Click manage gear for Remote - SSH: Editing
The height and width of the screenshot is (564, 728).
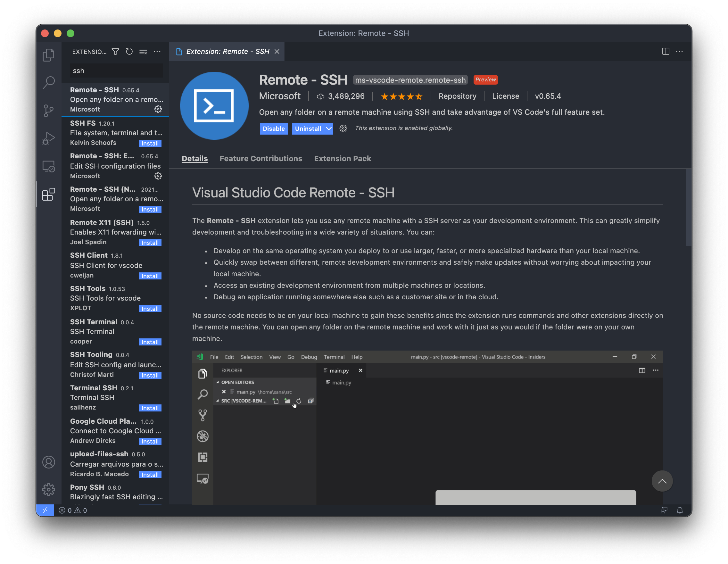[x=158, y=176]
